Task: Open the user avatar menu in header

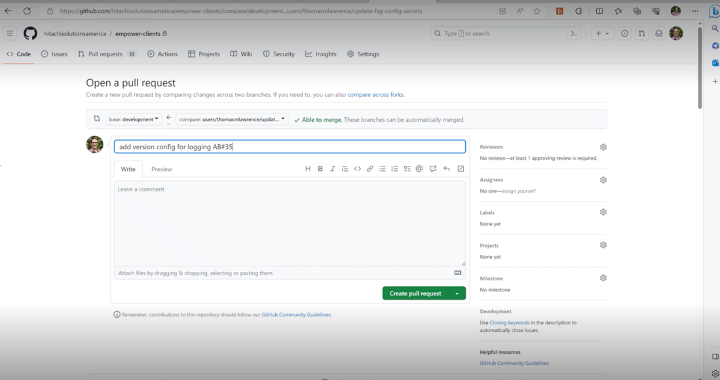Action: [x=676, y=33]
